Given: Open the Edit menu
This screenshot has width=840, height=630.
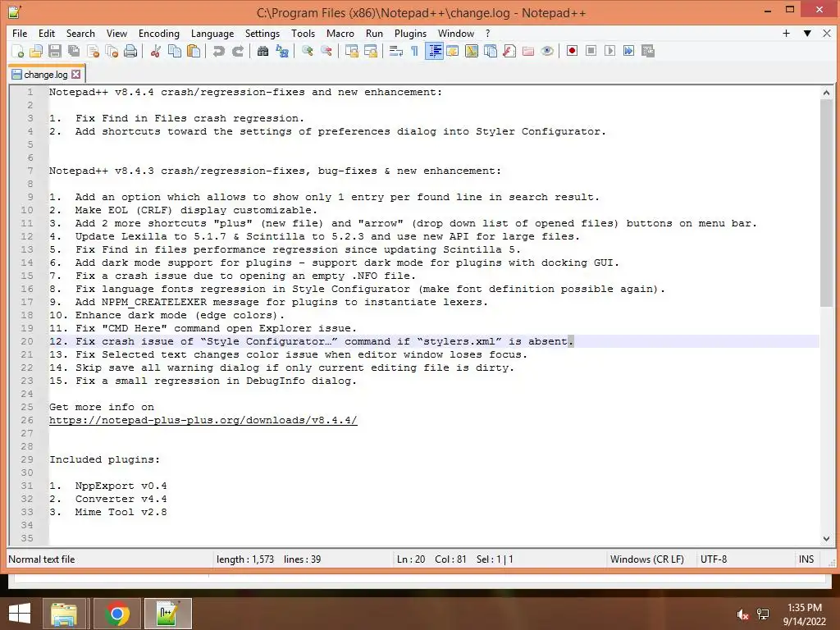Looking at the screenshot, I should tap(47, 33).
